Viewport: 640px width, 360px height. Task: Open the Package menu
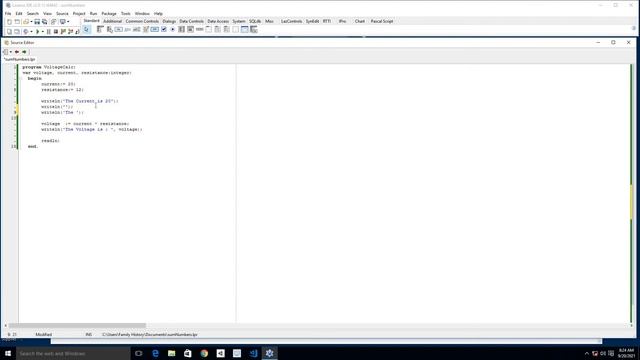[109, 13]
